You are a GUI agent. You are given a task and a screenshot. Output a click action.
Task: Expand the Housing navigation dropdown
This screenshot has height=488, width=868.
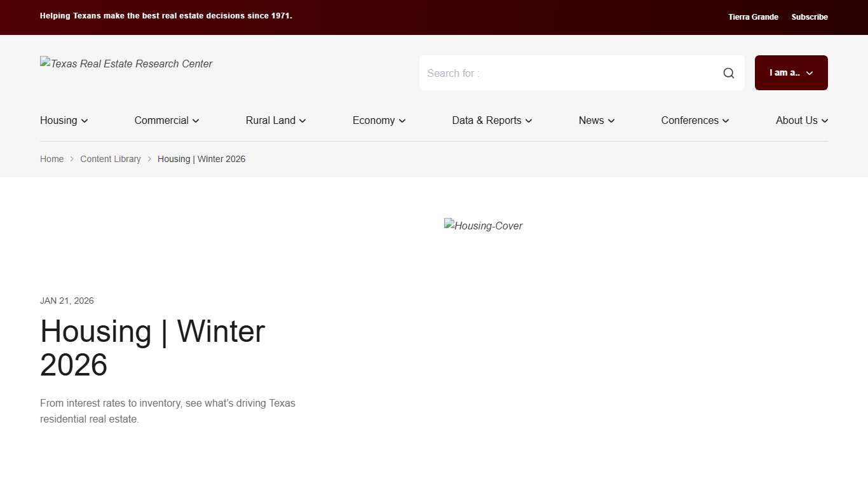click(63, 120)
